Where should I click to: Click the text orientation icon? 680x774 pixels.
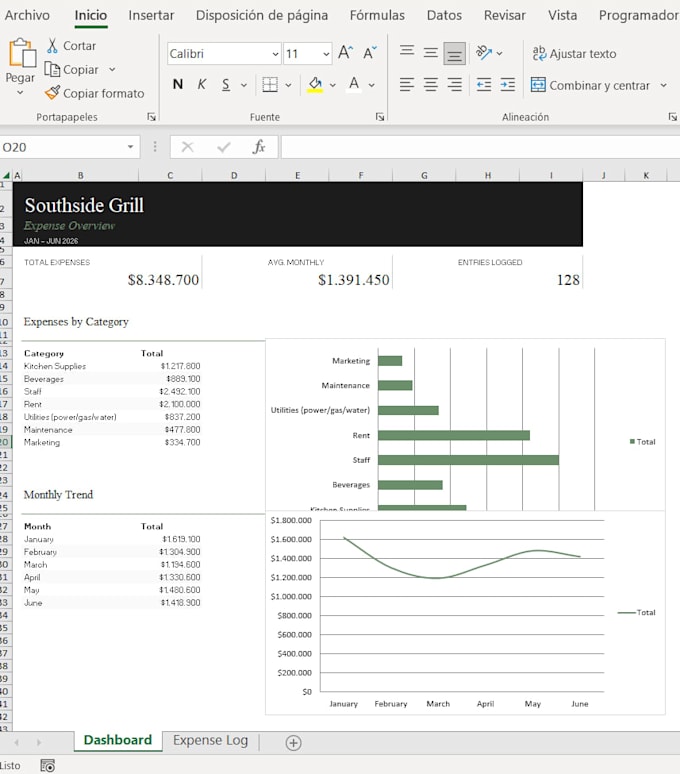pos(484,52)
